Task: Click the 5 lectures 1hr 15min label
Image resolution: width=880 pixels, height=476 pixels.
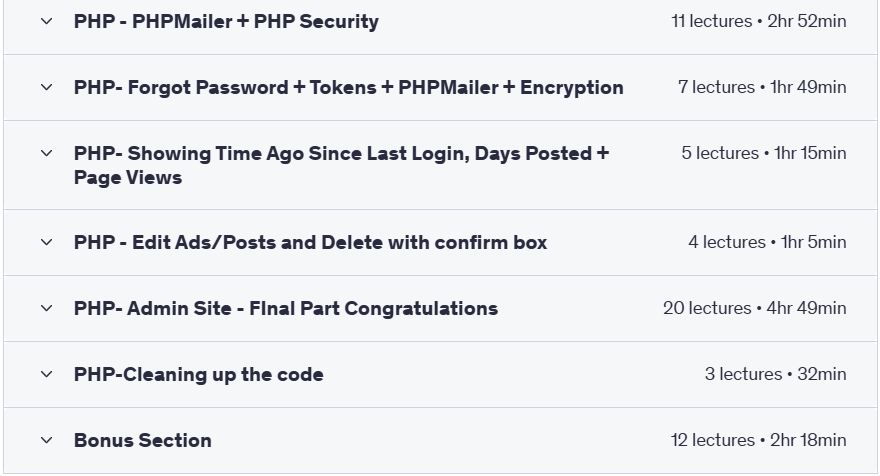Action: tap(764, 153)
